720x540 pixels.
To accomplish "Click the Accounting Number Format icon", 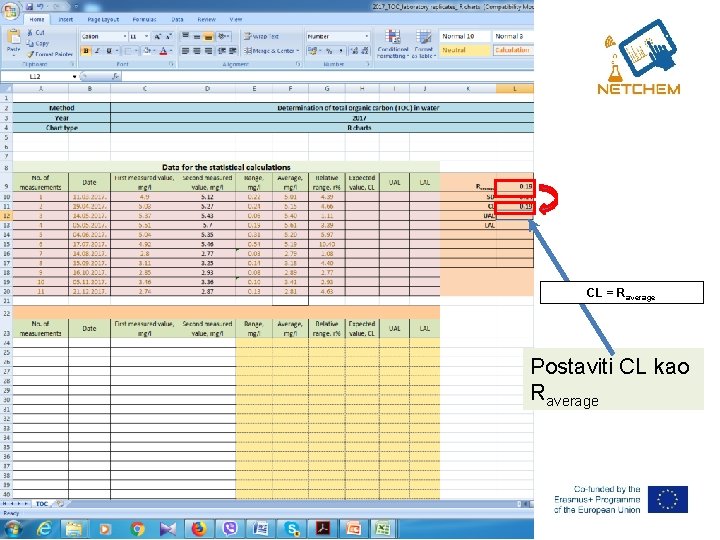I will [314, 51].
